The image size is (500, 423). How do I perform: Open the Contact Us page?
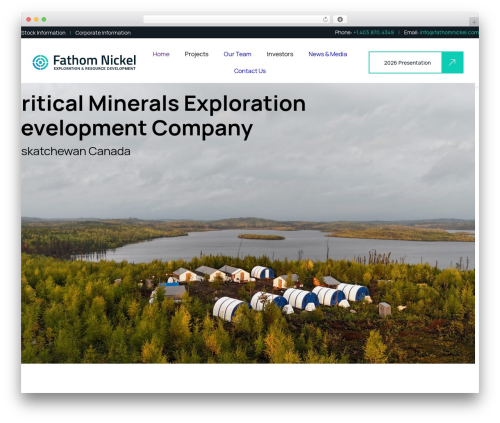click(x=250, y=71)
